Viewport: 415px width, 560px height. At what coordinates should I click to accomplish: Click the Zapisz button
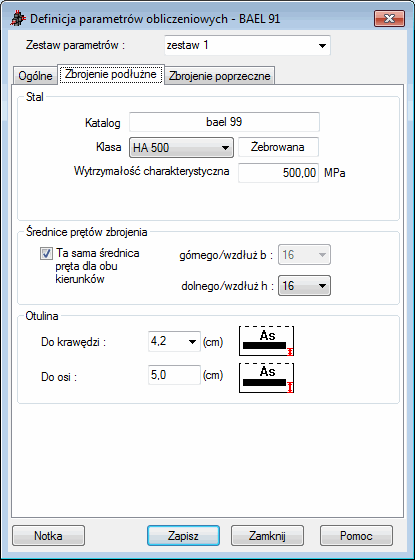183,536
